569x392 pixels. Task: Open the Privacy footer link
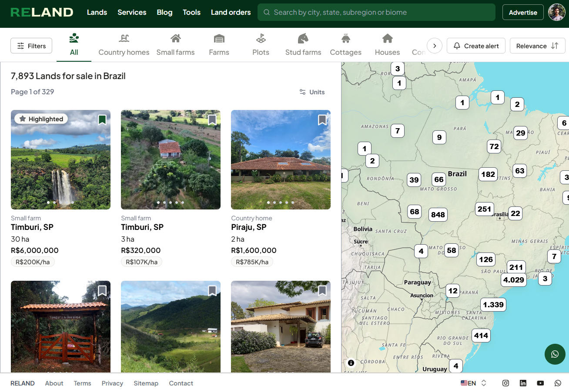pyautogui.click(x=112, y=383)
